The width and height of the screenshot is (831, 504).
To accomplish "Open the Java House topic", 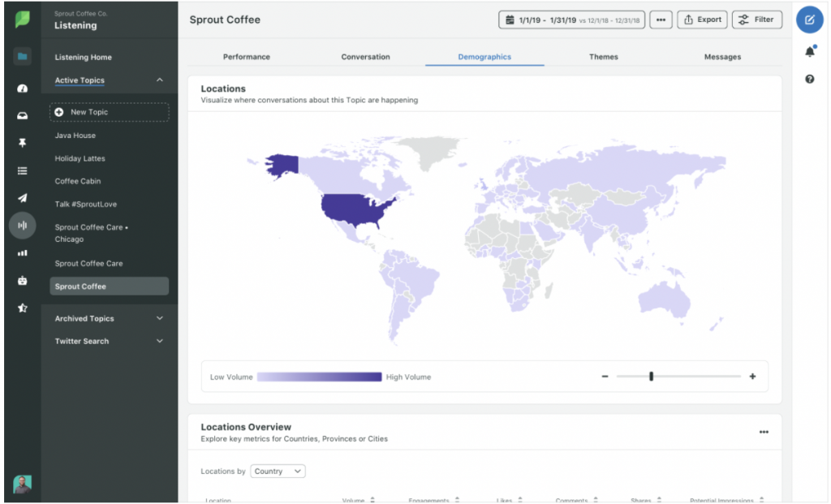I will (x=75, y=136).
